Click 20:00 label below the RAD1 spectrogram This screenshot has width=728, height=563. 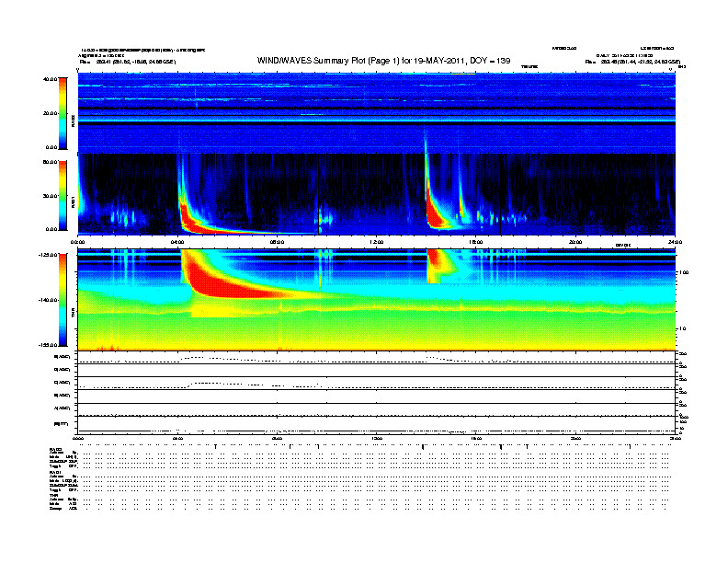575,242
